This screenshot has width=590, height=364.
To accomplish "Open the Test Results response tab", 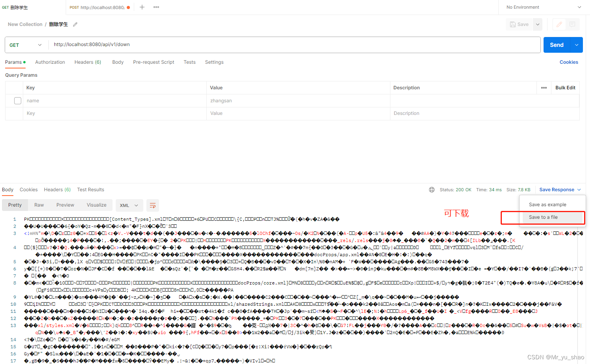I will (x=91, y=190).
